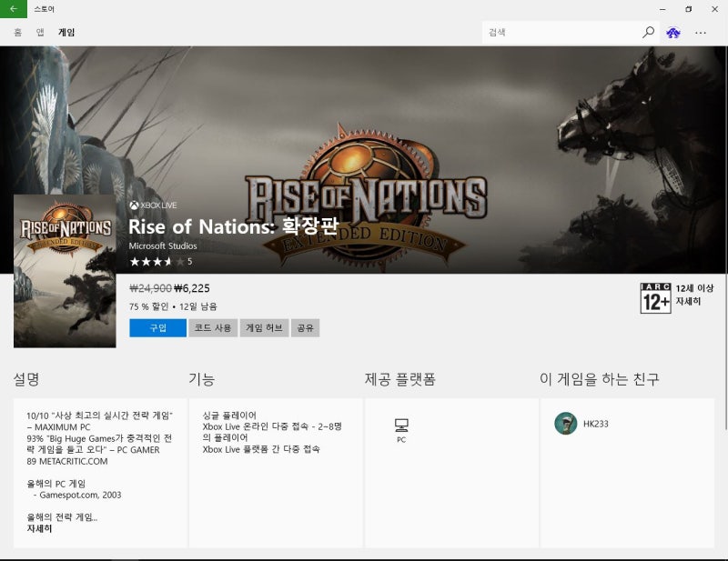
Task: Click the 기능 section heading
Action: (201, 379)
